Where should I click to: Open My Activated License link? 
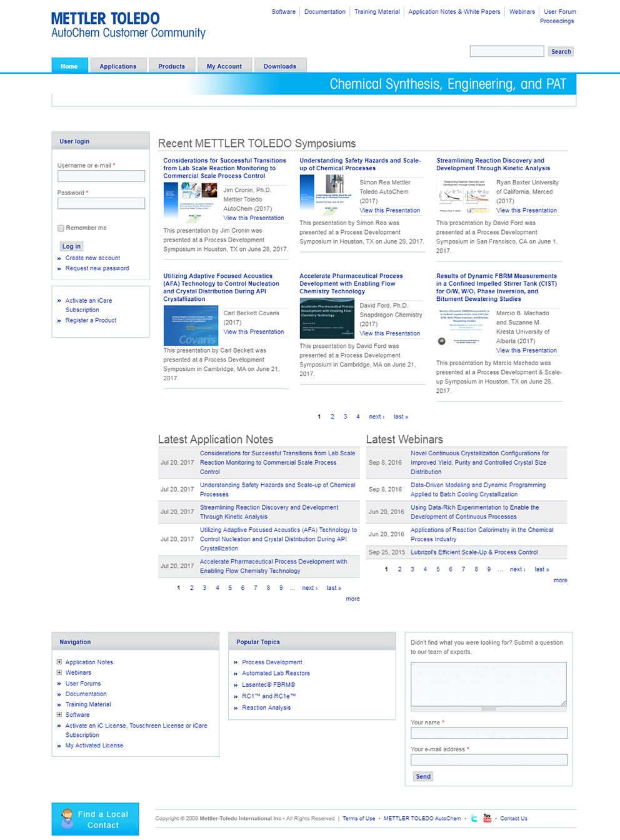point(94,746)
